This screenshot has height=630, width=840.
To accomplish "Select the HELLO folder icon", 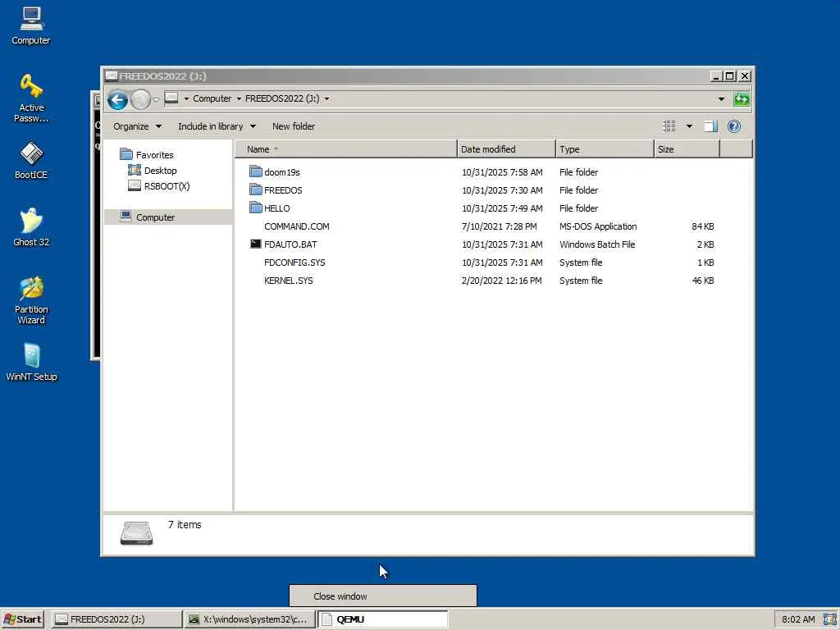I will tap(256, 208).
